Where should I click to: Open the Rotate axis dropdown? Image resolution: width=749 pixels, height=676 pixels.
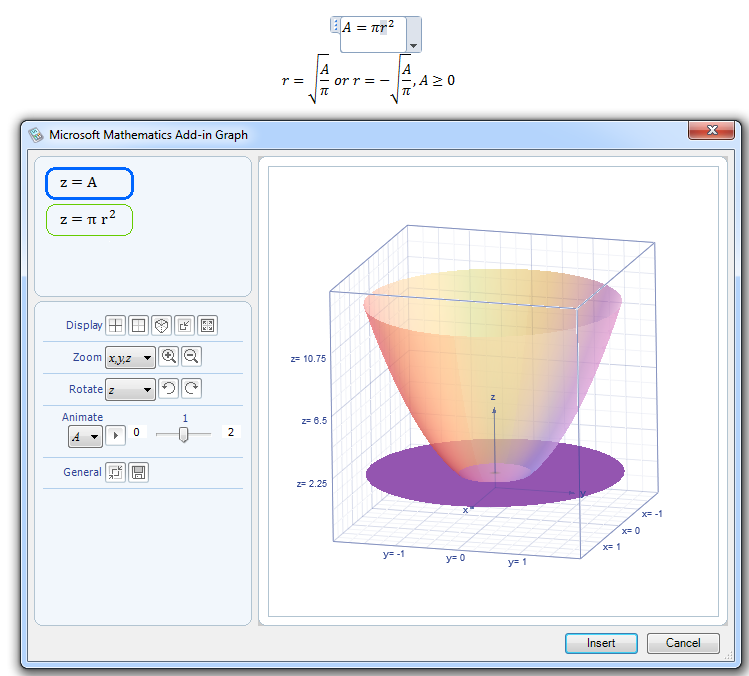point(130,389)
